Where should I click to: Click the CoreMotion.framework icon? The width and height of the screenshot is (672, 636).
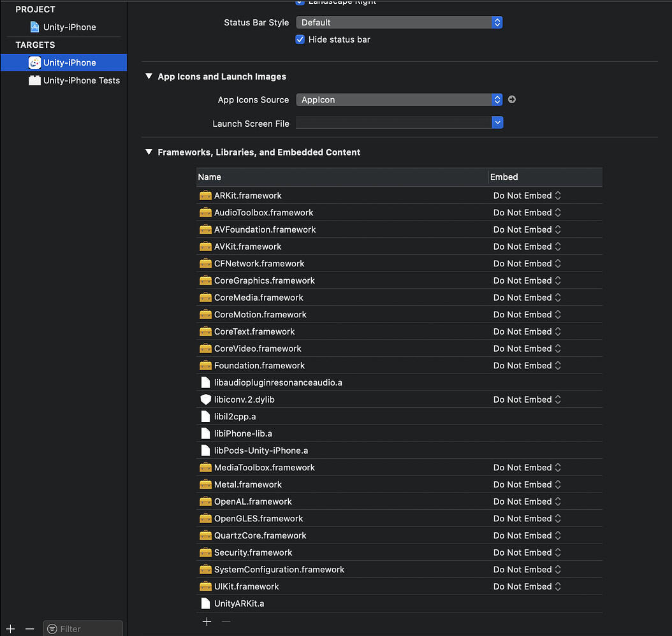pyautogui.click(x=207, y=314)
